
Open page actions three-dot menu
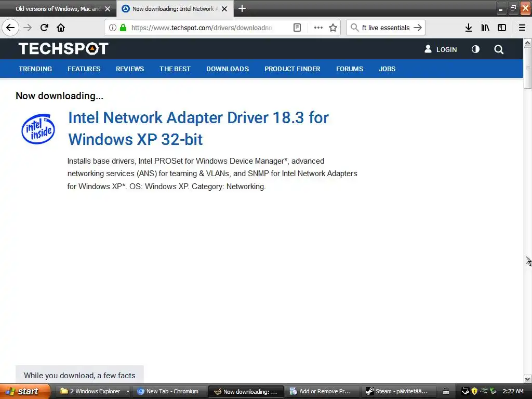(x=318, y=28)
